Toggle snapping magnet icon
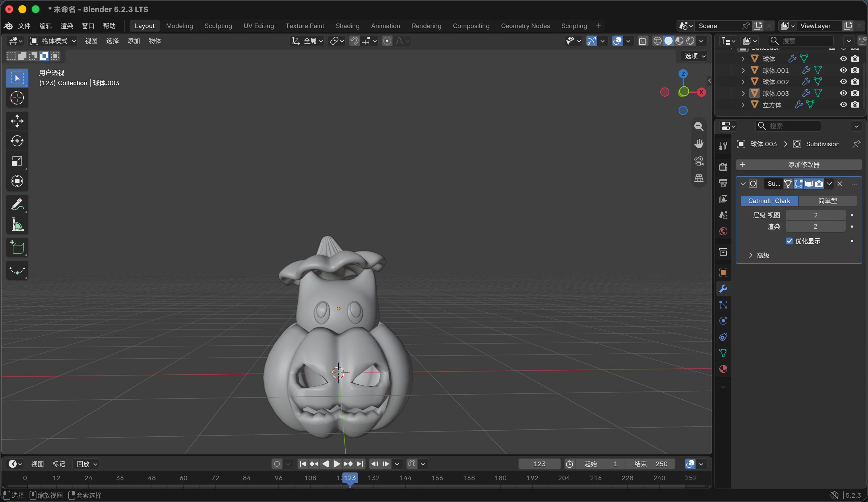868x502 pixels. coord(354,41)
